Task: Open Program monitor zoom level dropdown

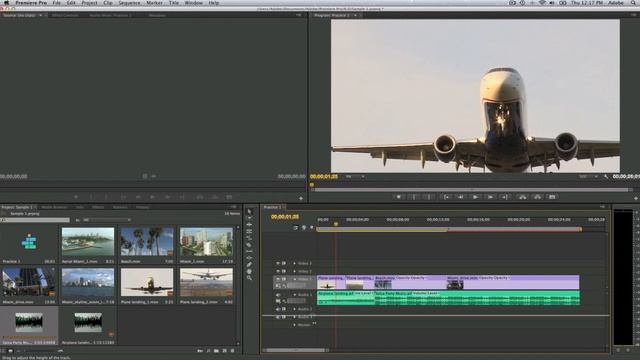Action: click(355, 177)
